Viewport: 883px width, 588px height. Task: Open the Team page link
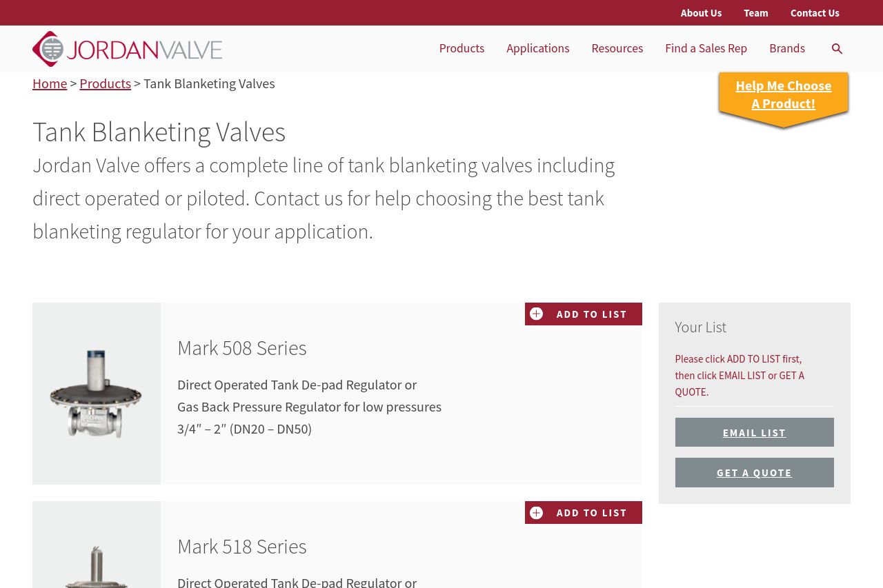pos(756,13)
